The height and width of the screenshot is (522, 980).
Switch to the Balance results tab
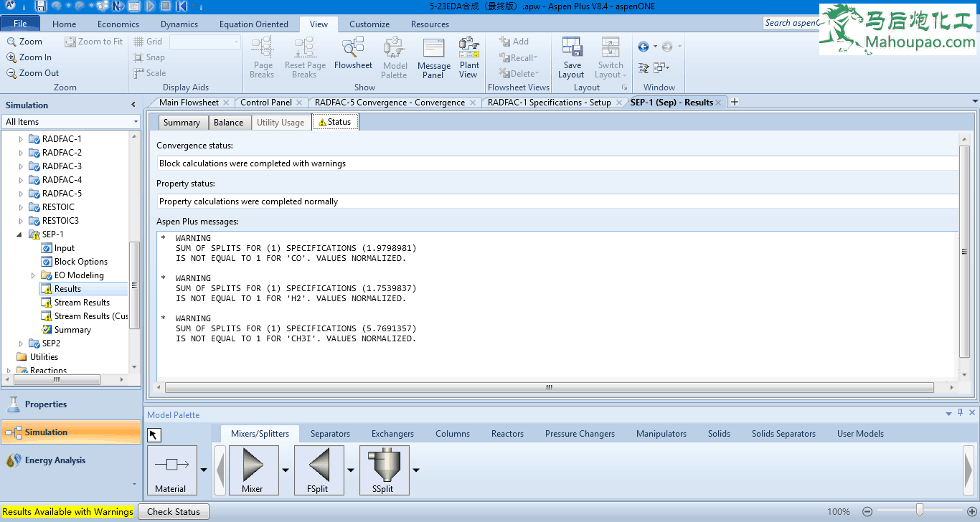[x=229, y=123]
